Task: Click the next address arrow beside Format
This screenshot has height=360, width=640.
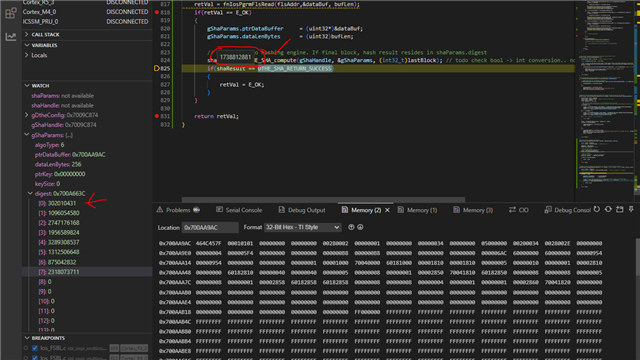Action: click(360, 227)
